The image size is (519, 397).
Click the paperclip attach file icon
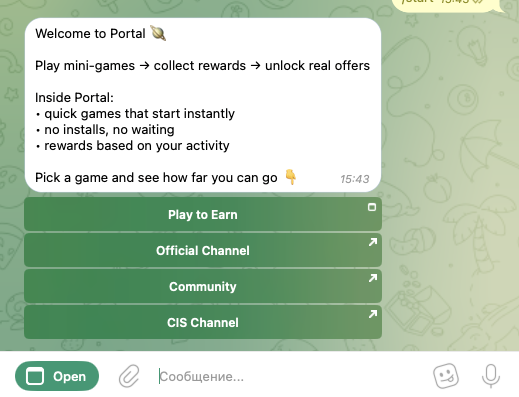(129, 376)
